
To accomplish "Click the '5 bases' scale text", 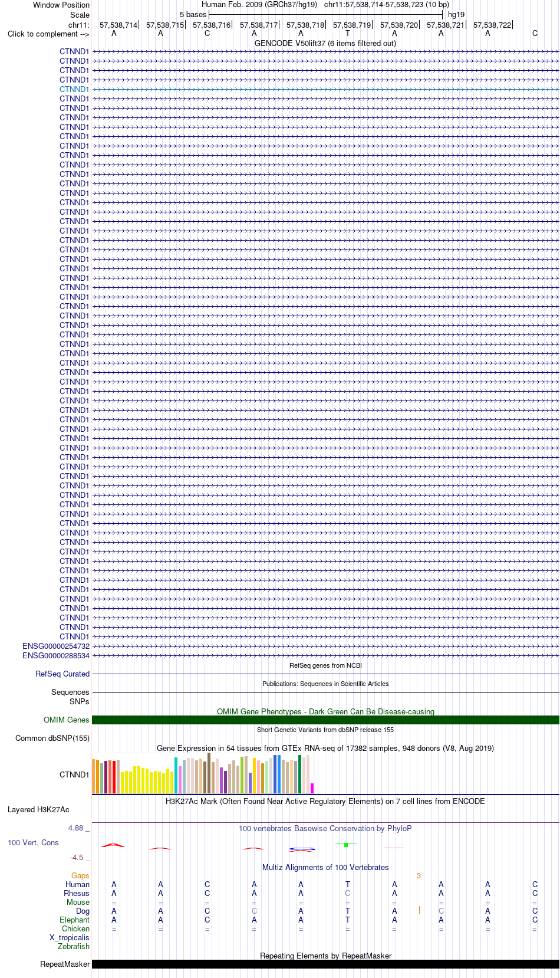I will point(193,14).
